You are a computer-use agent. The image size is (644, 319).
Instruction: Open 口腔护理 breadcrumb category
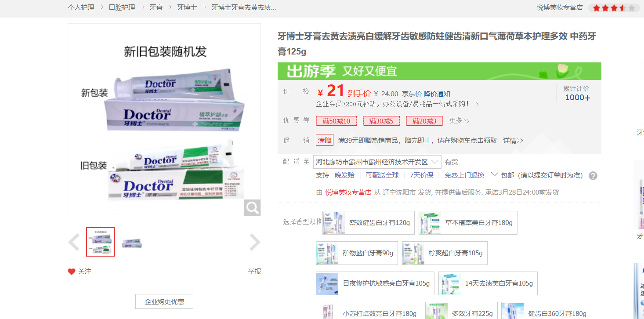pos(122,7)
